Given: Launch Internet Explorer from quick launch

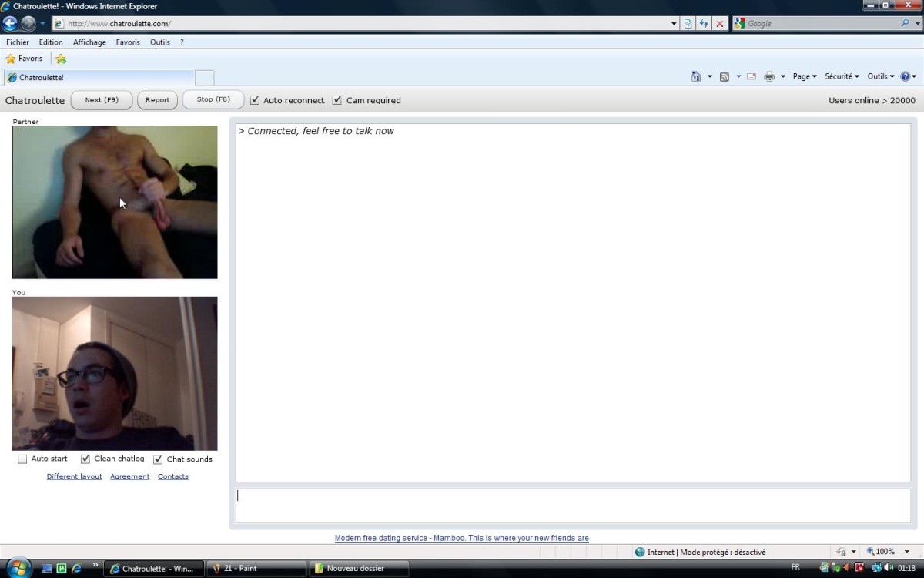Looking at the screenshot, I should pyautogui.click(x=76, y=569).
